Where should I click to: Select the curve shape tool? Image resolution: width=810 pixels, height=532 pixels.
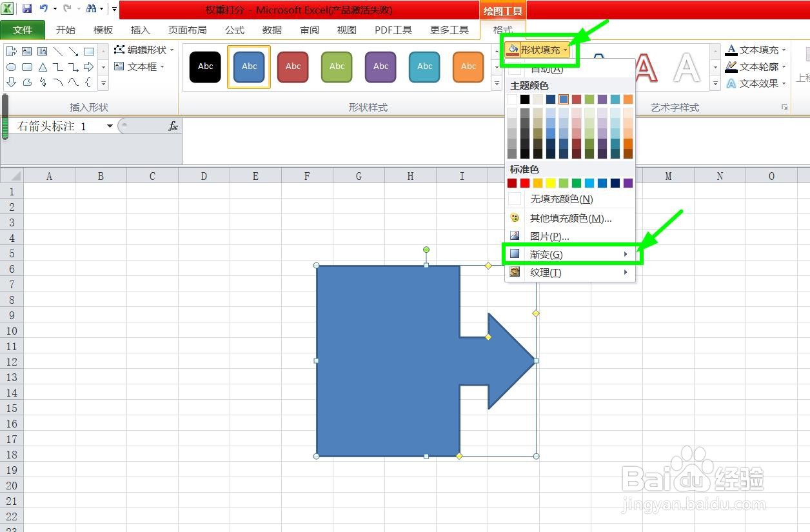(74, 83)
